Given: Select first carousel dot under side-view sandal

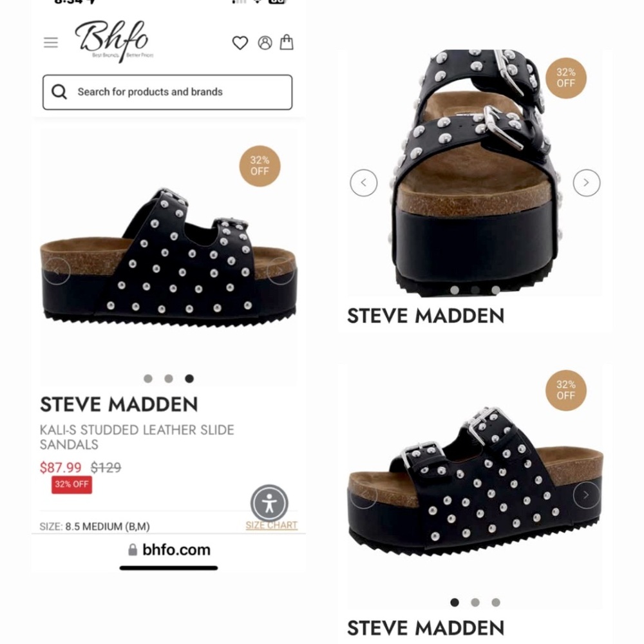Looking at the screenshot, I should click(x=148, y=379).
